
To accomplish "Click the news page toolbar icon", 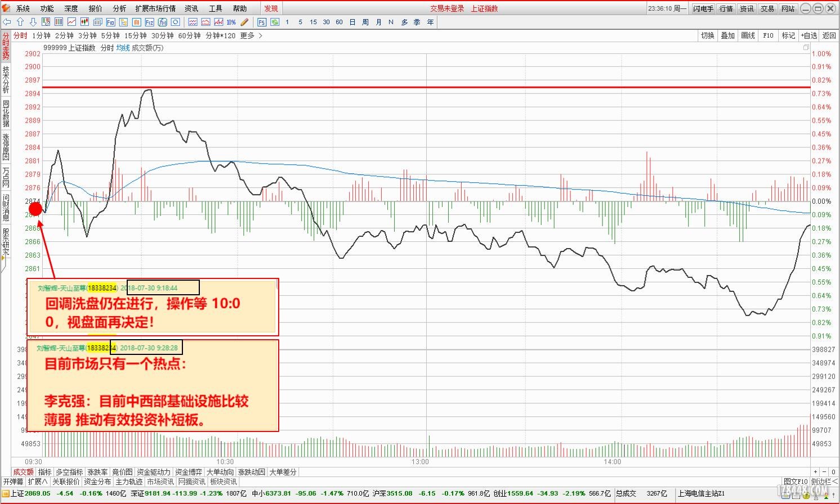I will (x=97, y=22).
